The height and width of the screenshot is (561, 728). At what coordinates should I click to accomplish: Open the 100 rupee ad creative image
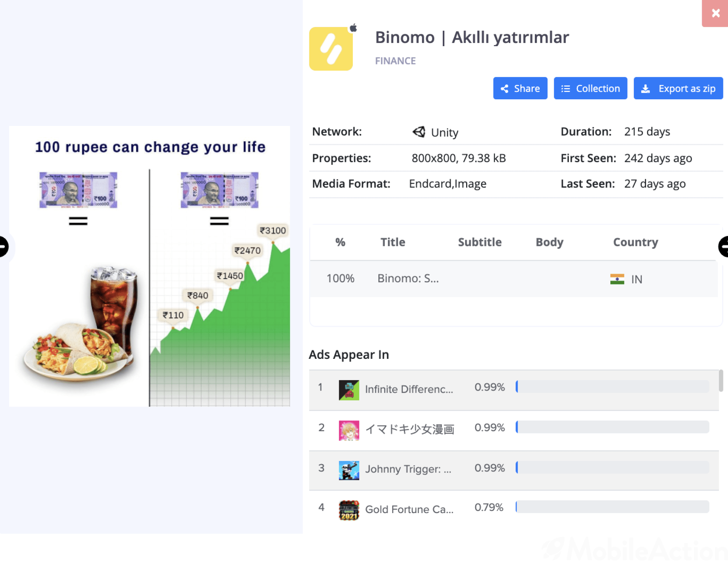tap(149, 266)
